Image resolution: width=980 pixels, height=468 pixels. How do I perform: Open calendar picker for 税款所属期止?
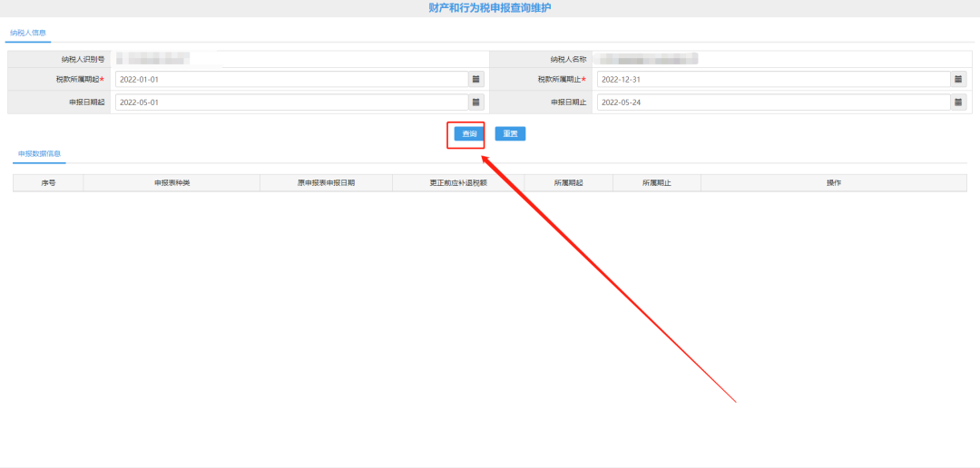click(x=958, y=80)
